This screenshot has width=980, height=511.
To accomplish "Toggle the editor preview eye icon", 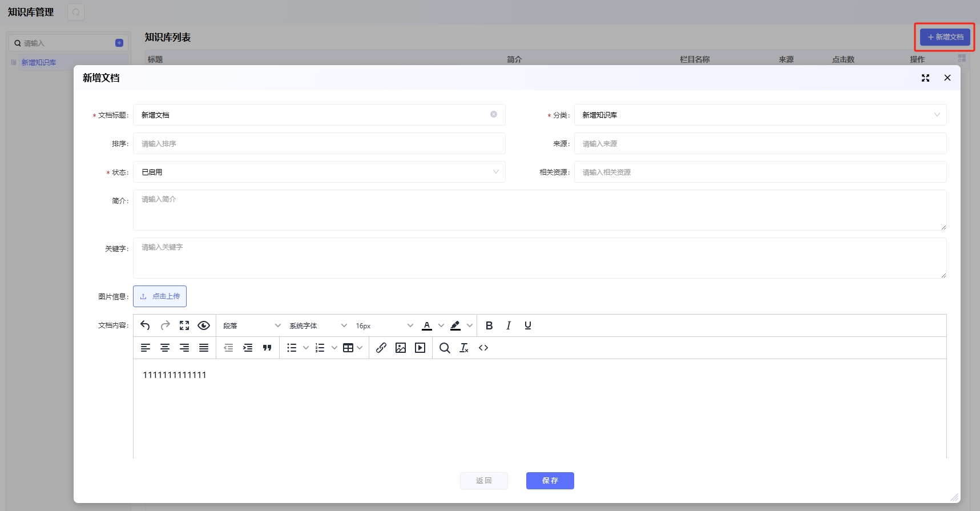I will pos(204,325).
